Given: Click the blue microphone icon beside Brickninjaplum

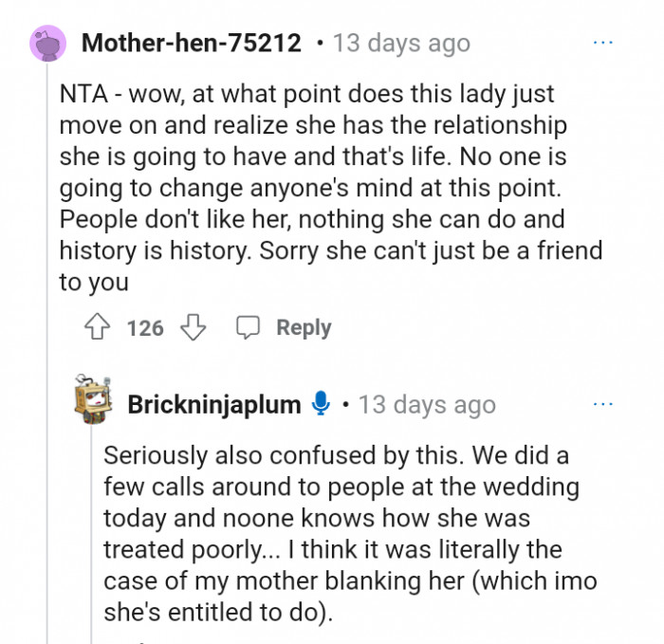Looking at the screenshot, I should point(321,405).
